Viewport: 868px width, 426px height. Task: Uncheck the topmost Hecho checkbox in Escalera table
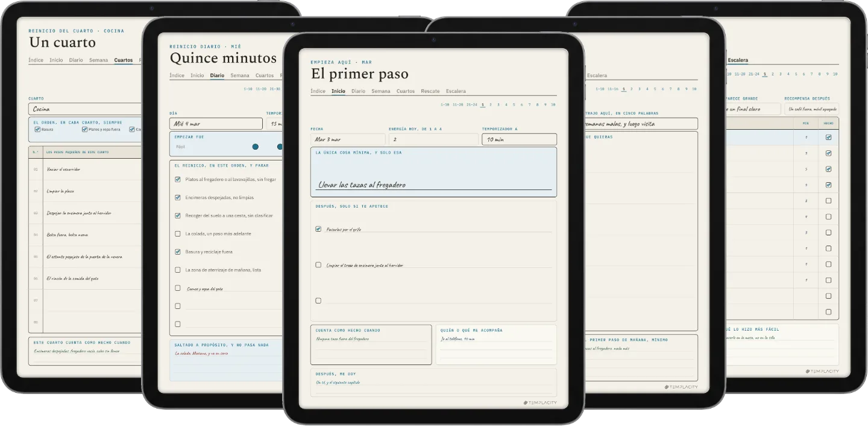pyautogui.click(x=828, y=138)
